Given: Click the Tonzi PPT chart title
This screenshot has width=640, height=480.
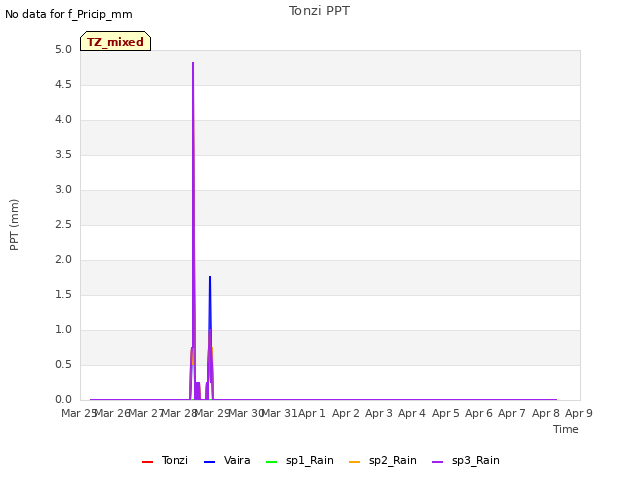Looking at the screenshot, I should (319, 11).
